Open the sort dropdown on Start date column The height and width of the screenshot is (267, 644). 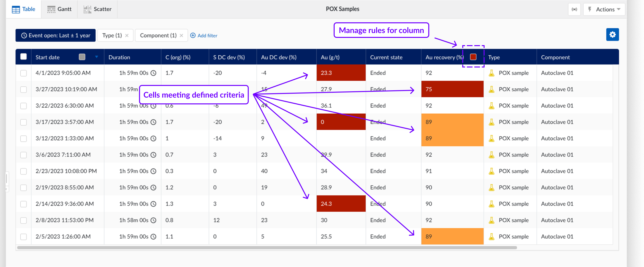click(97, 57)
